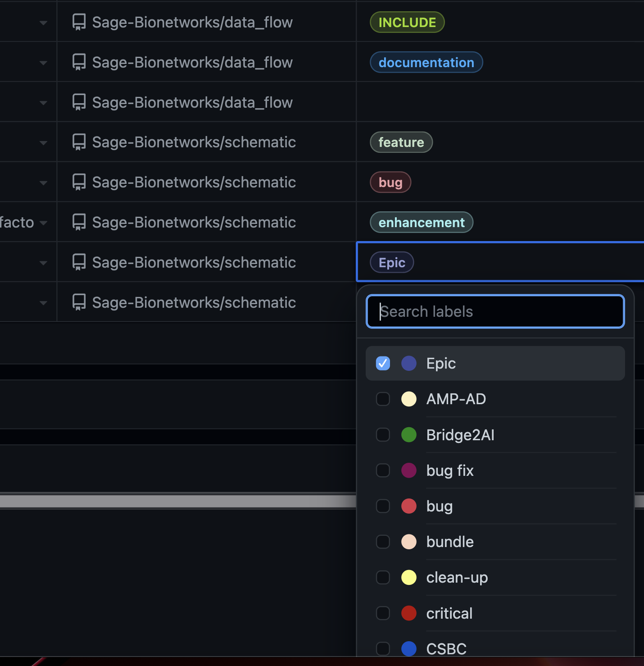Click repository icon in documentation label row

click(79, 62)
